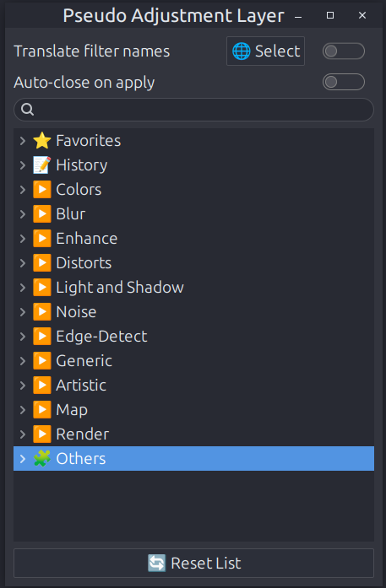Select the Edge-Detect category

pyautogui.click(x=193, y=337)
